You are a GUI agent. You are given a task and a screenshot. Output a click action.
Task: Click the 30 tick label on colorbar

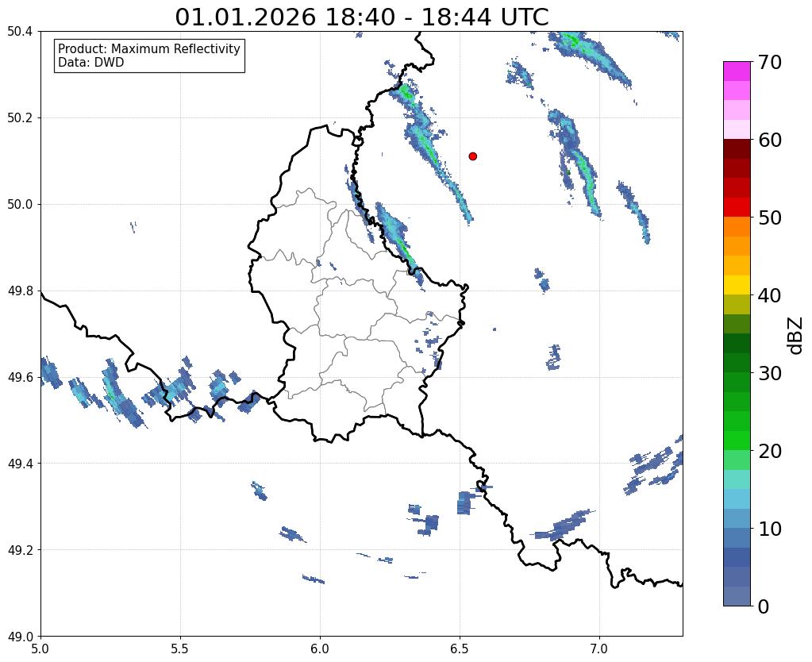tap(769, 373)
